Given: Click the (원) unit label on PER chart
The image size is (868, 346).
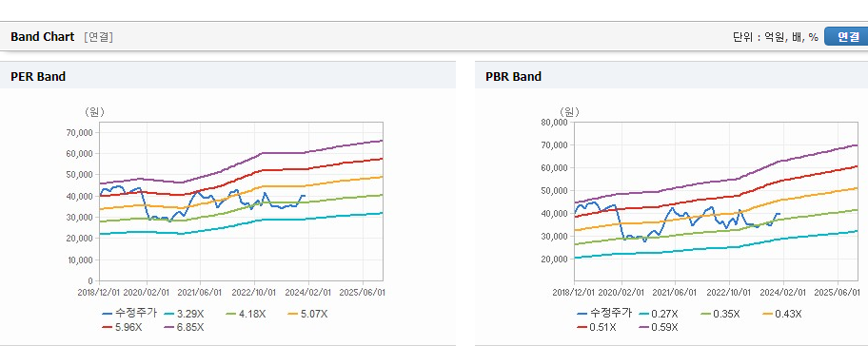Looking at the screenshot, I should coord(94,112).
